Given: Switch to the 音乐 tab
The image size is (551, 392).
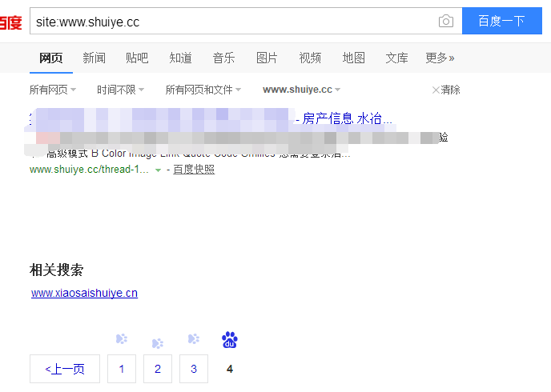Looking at the screenshot, I should [223, 58].
